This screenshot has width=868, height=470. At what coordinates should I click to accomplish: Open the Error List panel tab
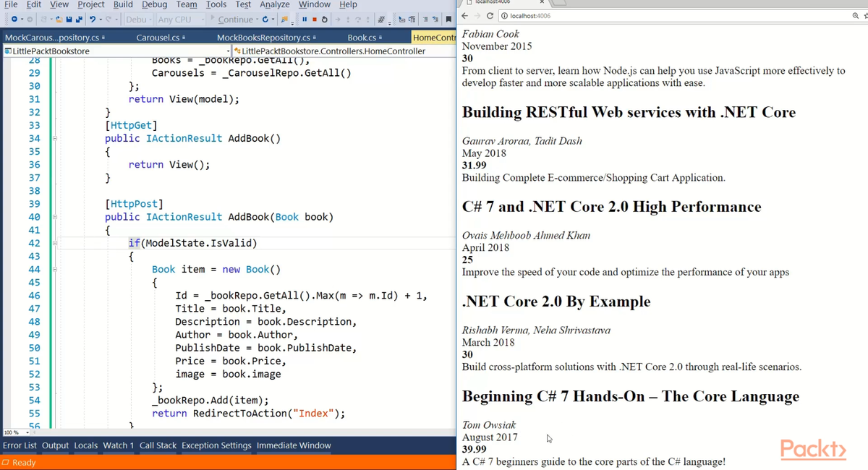[x=20, y=445]
